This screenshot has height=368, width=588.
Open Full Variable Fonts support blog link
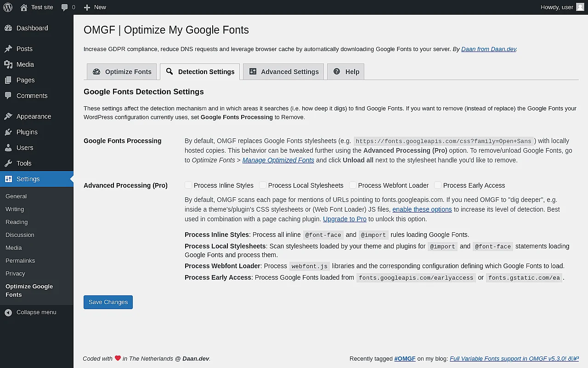pyautogui.click(x=514, y=358)
